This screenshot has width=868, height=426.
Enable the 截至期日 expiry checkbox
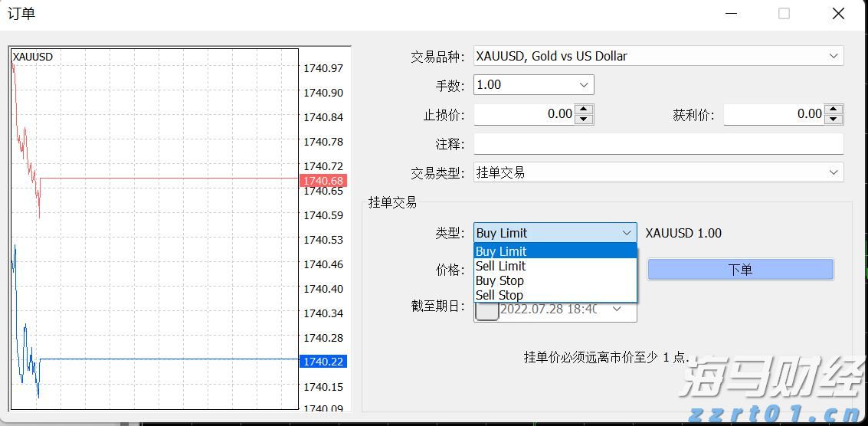coord(487,310)
